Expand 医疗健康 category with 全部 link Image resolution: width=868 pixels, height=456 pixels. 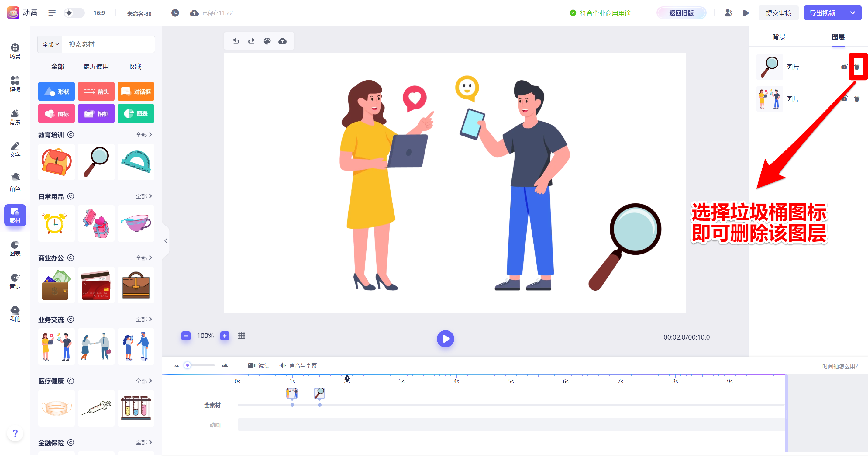(x=144, y=381)
